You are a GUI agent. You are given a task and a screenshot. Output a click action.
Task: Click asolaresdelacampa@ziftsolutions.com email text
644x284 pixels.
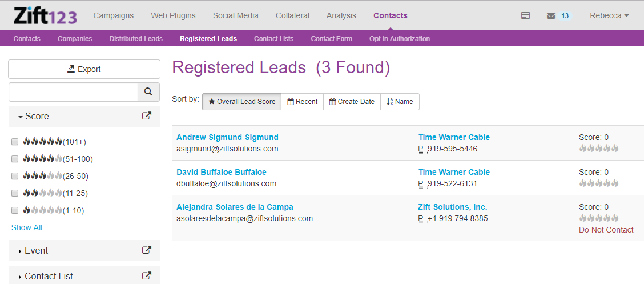tap(245, 219)
